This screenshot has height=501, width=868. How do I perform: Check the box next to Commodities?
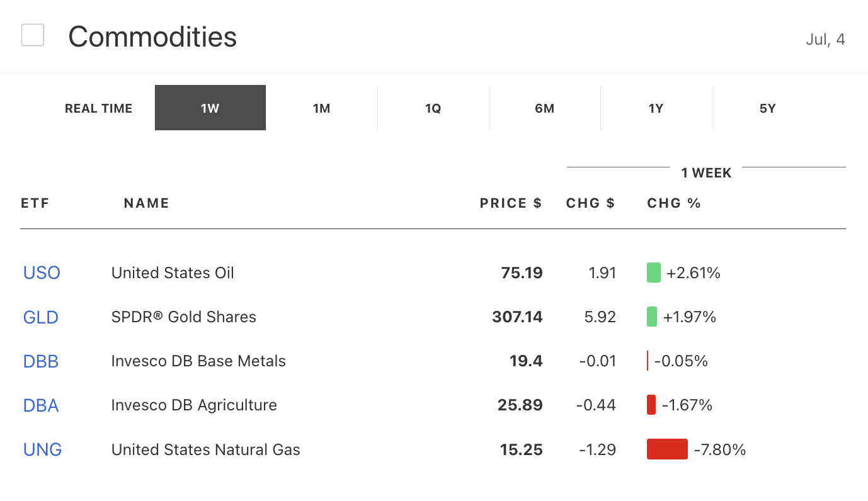tap(33, 35)
